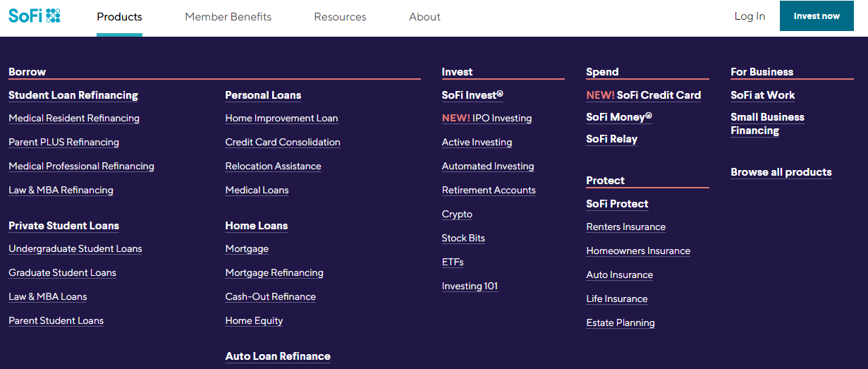Open SoFi Relay
The height and width of the screenshot is (369, 868).
611,140
